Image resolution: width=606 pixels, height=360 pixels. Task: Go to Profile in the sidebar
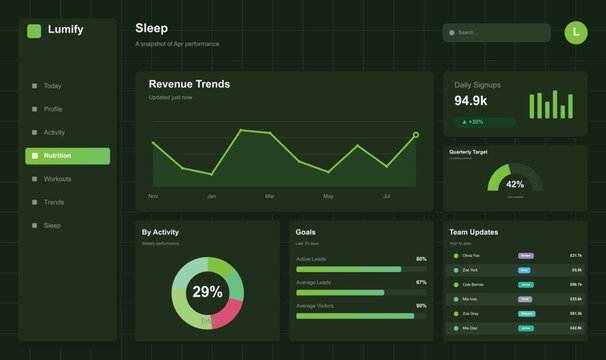pos(68,109)
